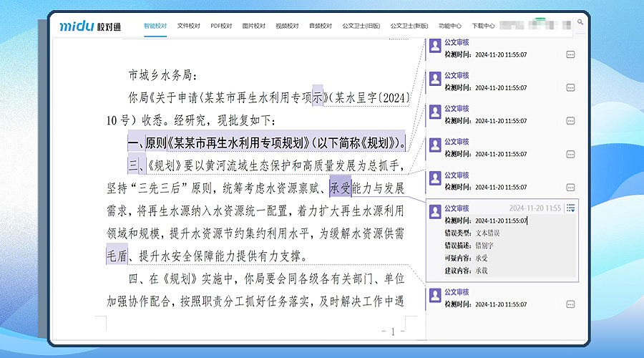Click the 检测时间 field in the expanded comment
The width and height of the screenshot is (644, 358).
486,221
